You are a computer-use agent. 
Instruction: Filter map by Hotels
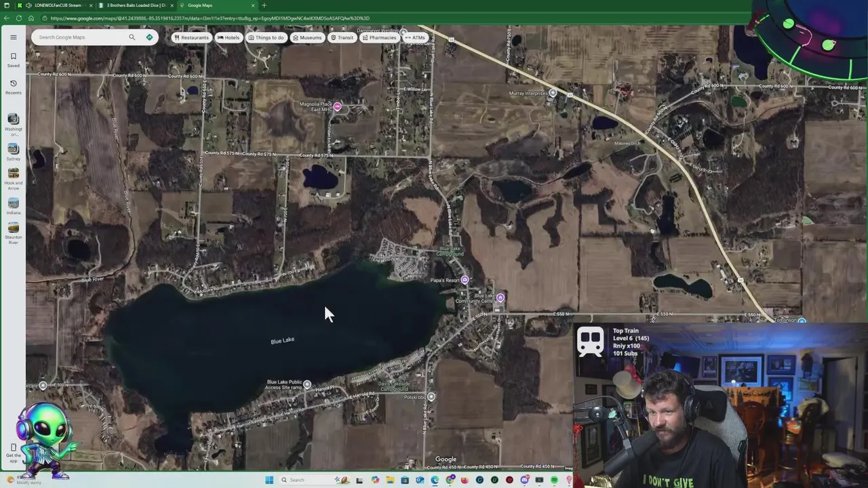(229, 37)
